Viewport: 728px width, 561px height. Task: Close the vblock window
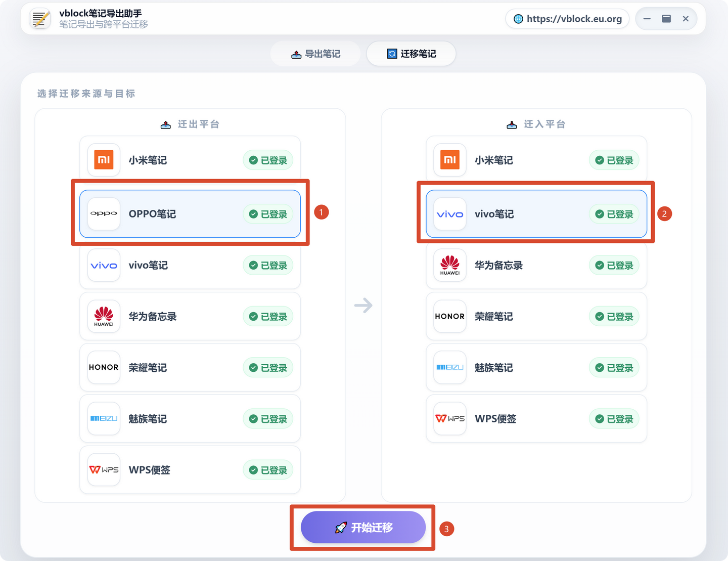(x=686, y=19)
